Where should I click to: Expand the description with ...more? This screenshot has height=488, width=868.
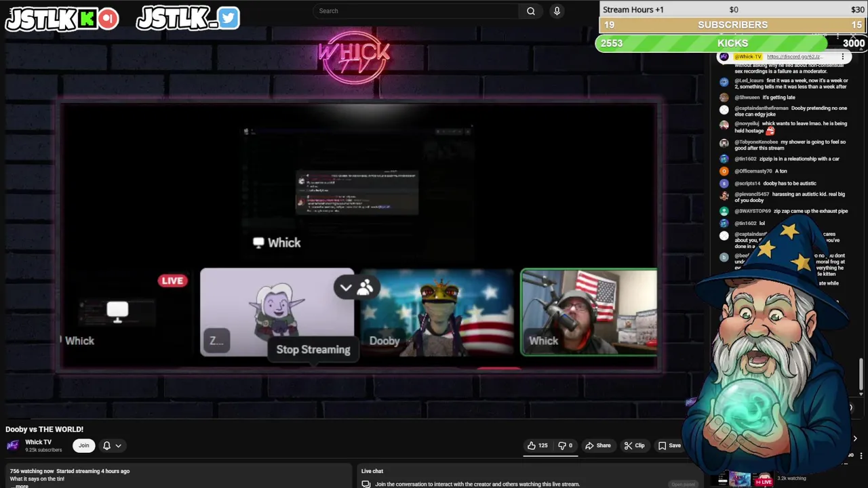pyautogui.click(x=20, y=486)
